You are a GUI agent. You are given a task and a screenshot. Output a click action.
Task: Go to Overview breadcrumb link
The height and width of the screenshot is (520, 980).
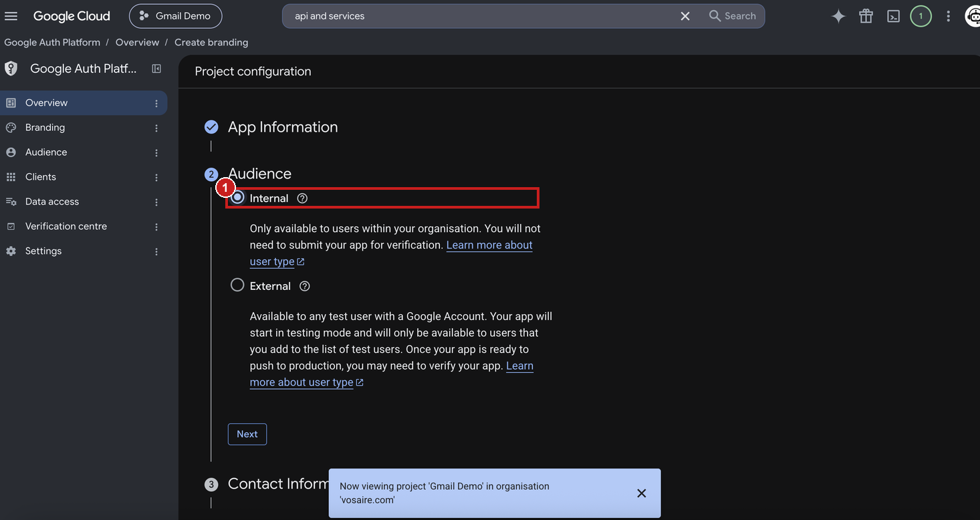point(137,42)
